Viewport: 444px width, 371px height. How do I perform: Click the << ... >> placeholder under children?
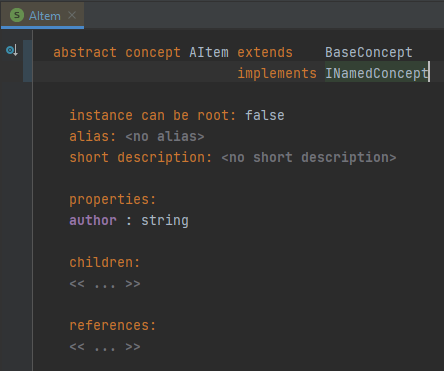click(x=105, y=284)
